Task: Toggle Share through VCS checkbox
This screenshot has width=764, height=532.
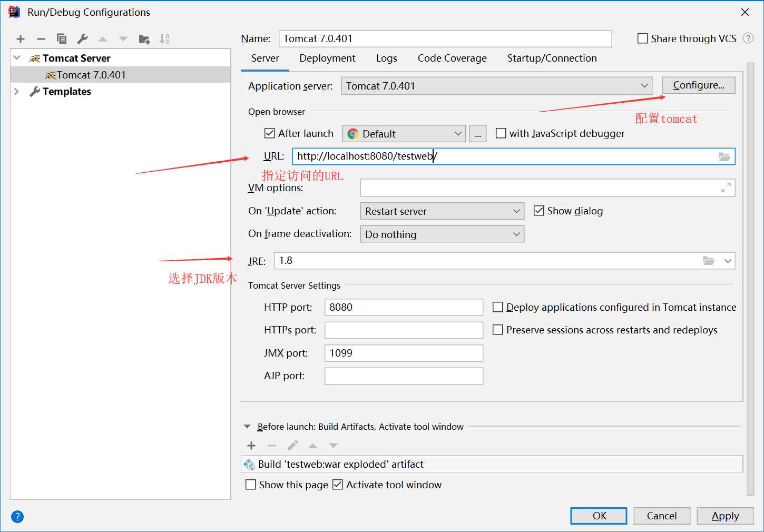Action: [x=643, y=38]
